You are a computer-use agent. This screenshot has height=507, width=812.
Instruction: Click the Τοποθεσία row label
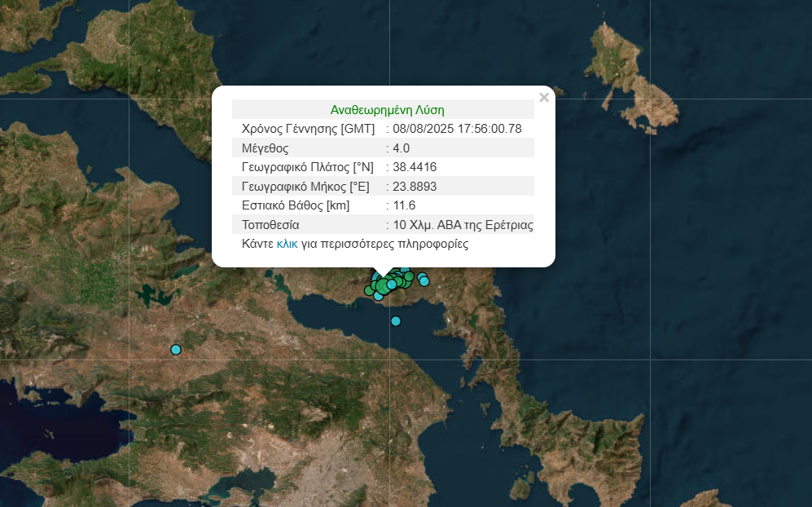(270, 224)
